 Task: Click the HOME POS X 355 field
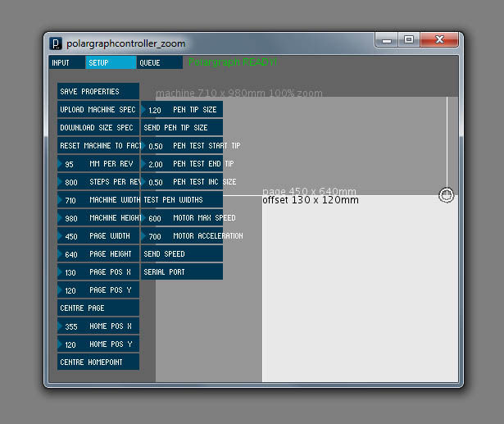tap(98, 326)
